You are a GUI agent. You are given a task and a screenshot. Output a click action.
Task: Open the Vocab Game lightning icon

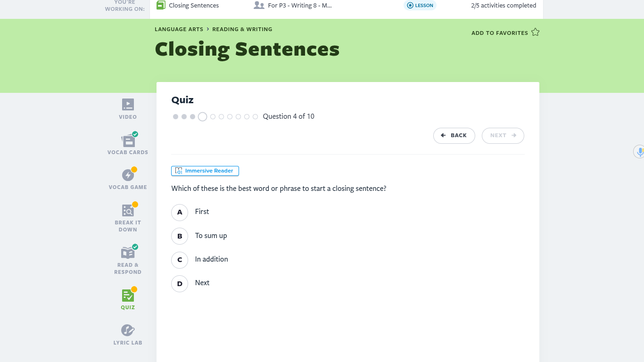tap(128, 175)
